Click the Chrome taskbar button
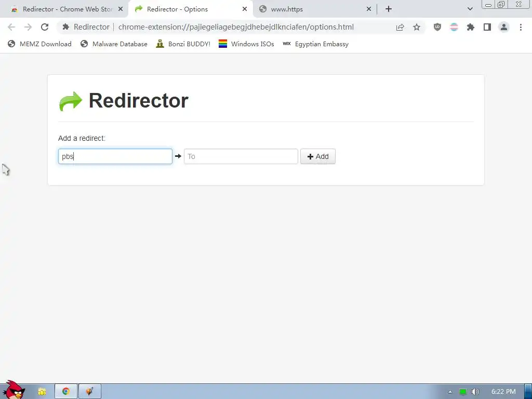The width and height of the screenshot is (532, 399). coord(66,392)
